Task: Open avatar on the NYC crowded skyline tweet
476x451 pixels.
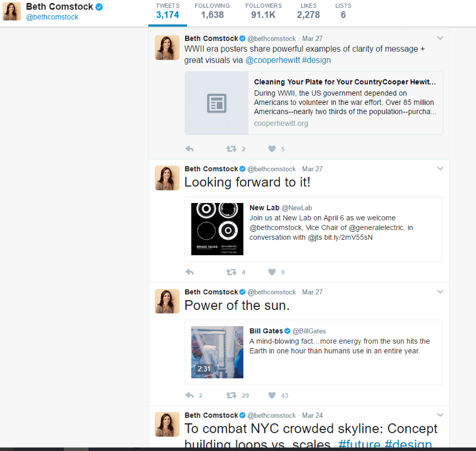Action: coord(167,424)
